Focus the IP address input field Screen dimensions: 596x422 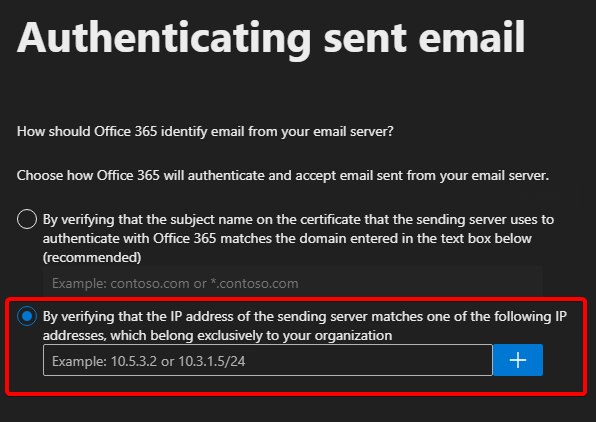tap(268, 360)
